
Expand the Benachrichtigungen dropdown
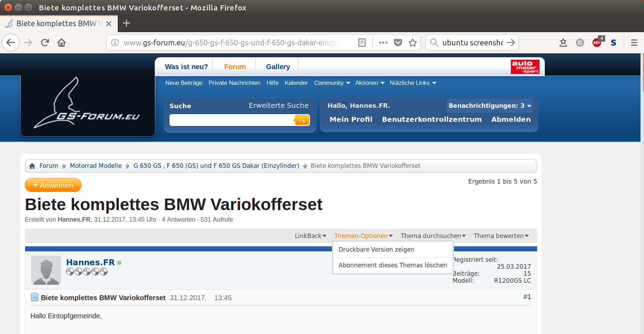click(490, 106)
